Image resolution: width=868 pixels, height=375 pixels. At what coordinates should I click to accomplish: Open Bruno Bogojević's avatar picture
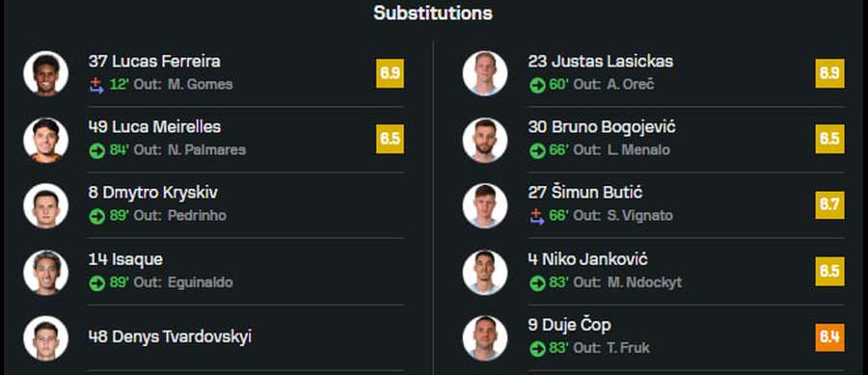tap(485, 140)
